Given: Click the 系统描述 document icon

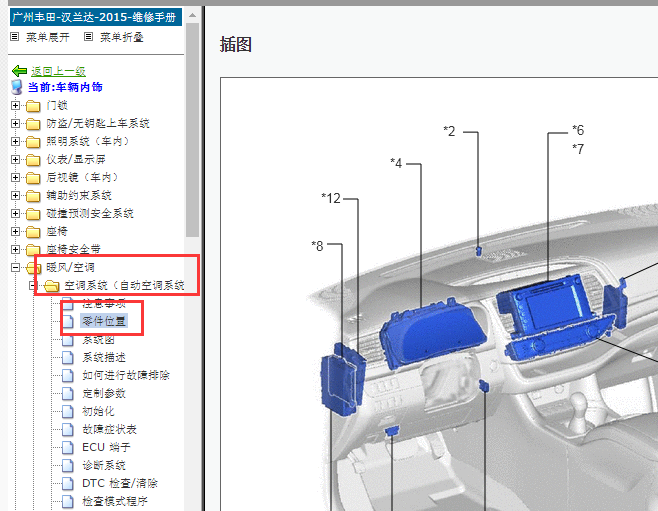Looking at the screenshot, I should point(68,357).
